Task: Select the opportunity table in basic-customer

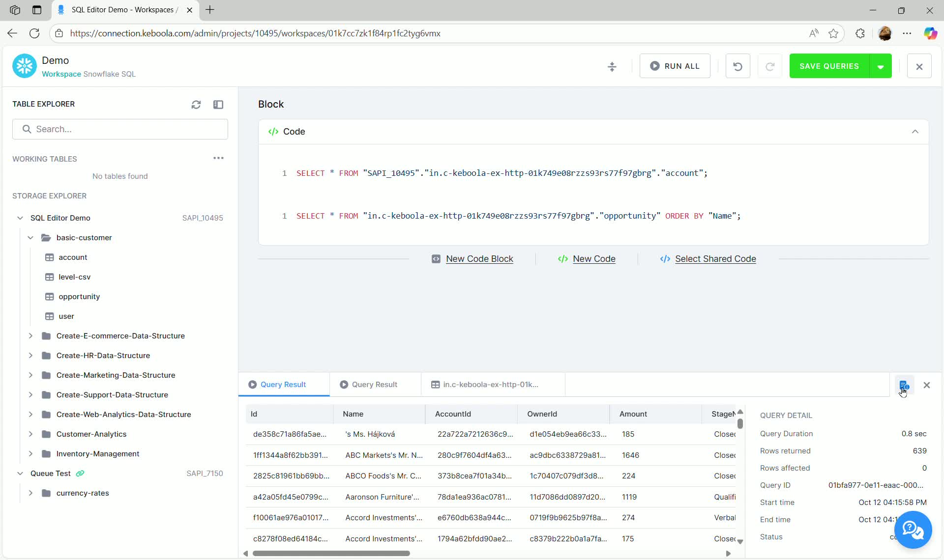Action: (x=79, y=296)
